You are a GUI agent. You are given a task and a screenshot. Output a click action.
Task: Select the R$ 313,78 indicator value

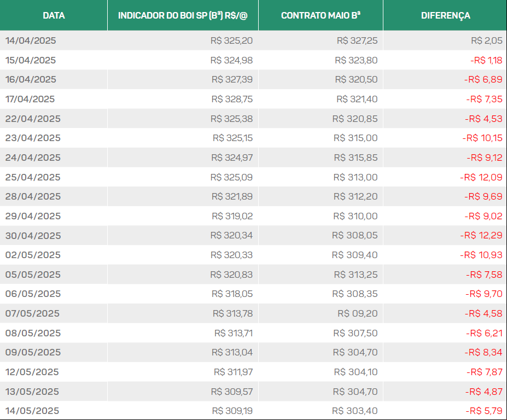[x=233, y=313]
